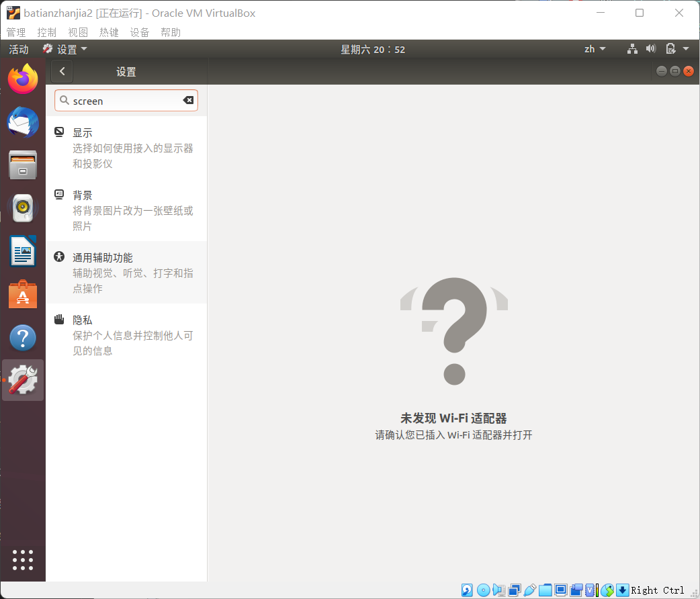Click the volume speaker tray icon
Viewport: 700px width, 599px height.
651,48
